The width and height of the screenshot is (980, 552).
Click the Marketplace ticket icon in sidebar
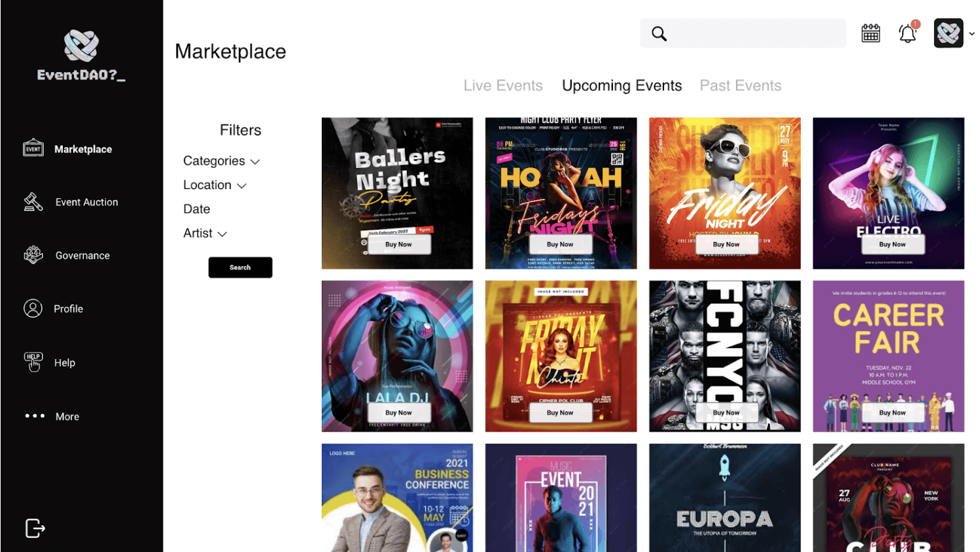[33, 148]
